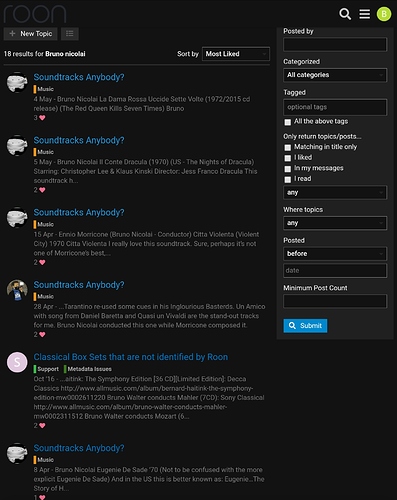Viewport: 397px width, 500px height.
Task: Open Soundtracks Anybody result about Il Conte Dracula
Action: coord(79,140)
